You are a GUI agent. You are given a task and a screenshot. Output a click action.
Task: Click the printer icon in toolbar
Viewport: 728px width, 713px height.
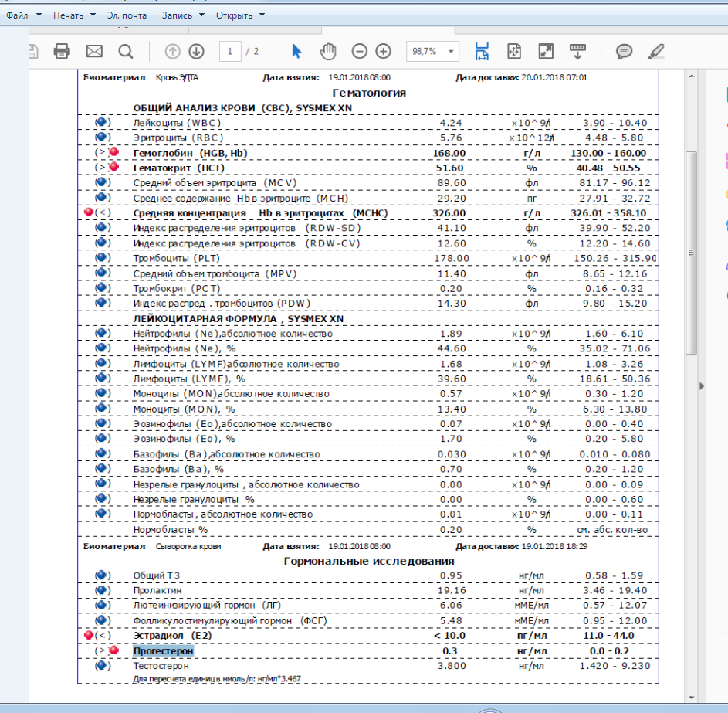(x=62, y=51)
